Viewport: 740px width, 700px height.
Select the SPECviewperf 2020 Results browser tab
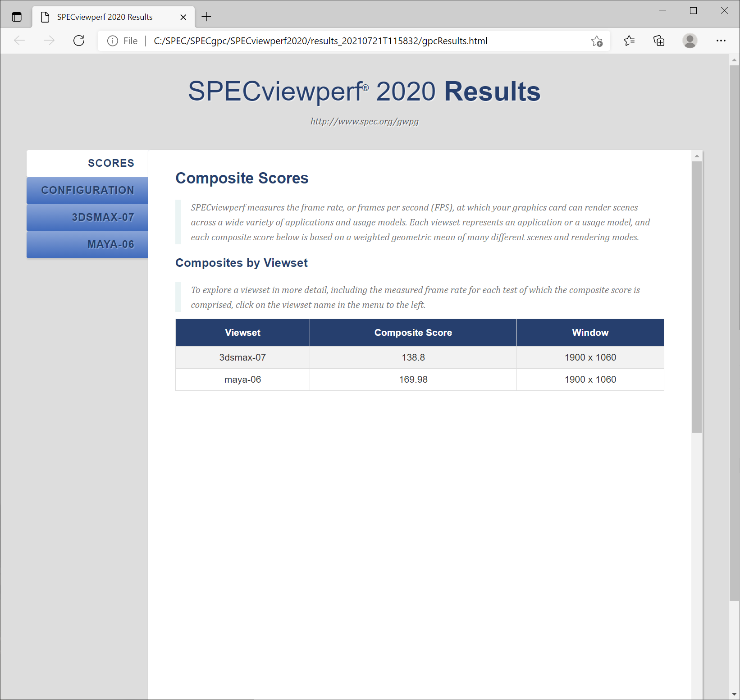114,17
